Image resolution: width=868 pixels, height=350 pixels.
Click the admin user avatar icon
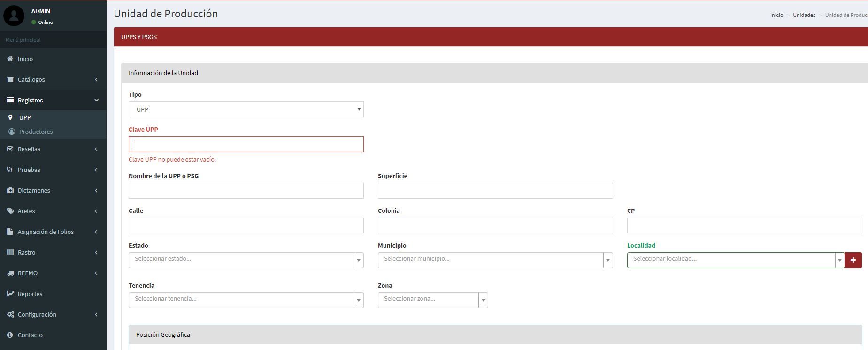pyautogui.click(x=14, y=16)
